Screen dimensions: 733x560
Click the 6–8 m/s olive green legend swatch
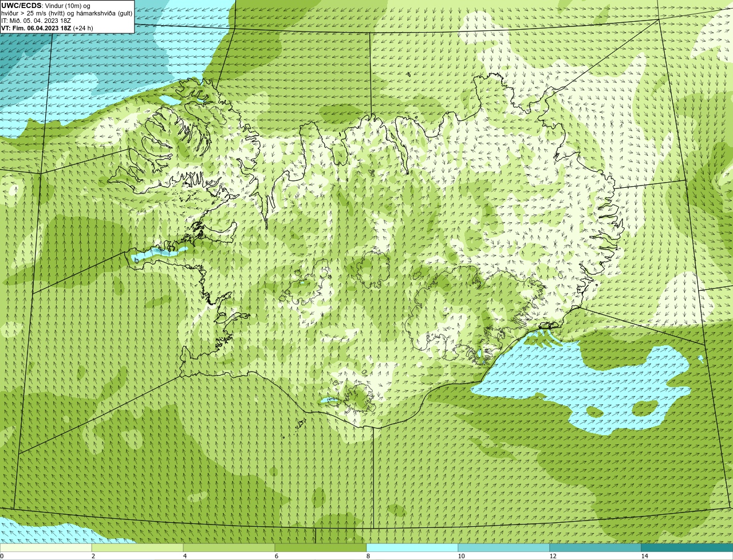click(321, 548)
